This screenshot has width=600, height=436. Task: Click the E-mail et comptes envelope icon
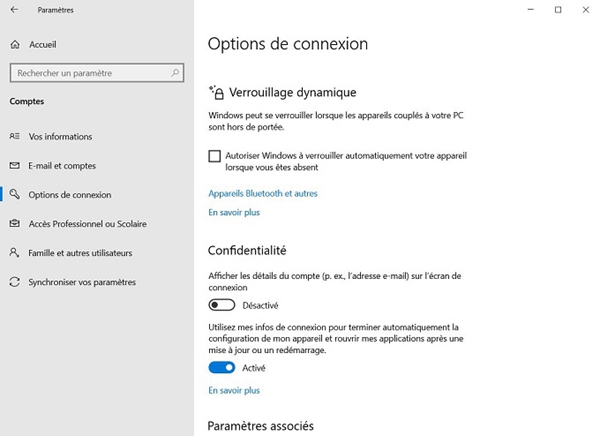point(15,165)
